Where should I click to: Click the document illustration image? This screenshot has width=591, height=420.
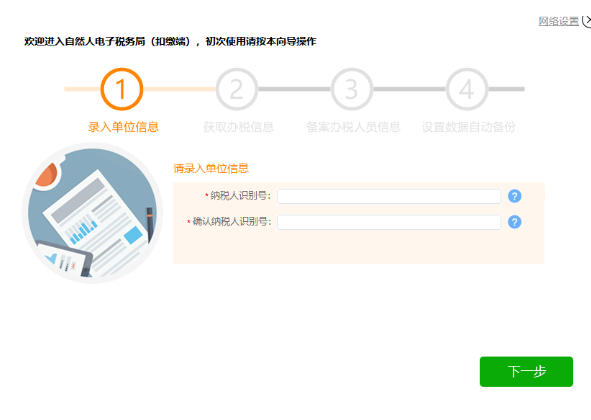92,213
